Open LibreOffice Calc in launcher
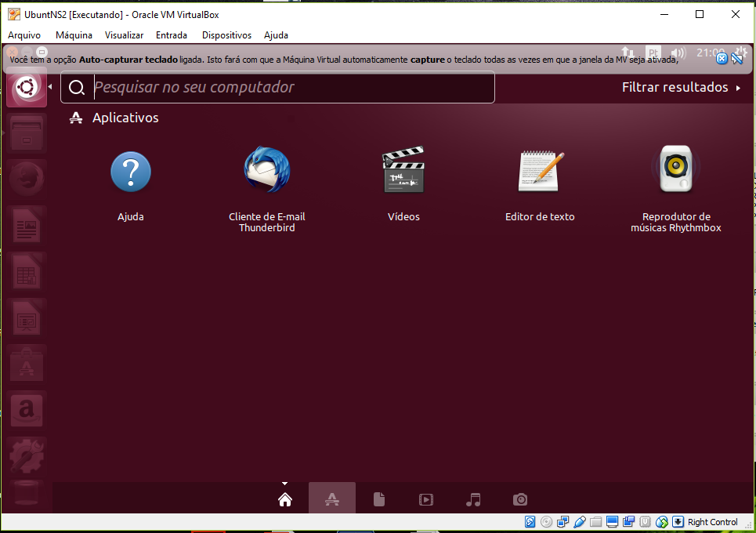 click(27, 271)
